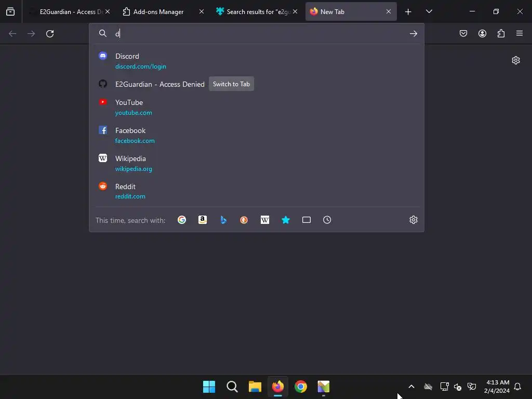Choose the Discord suggestion

click(x=257, y=61)
